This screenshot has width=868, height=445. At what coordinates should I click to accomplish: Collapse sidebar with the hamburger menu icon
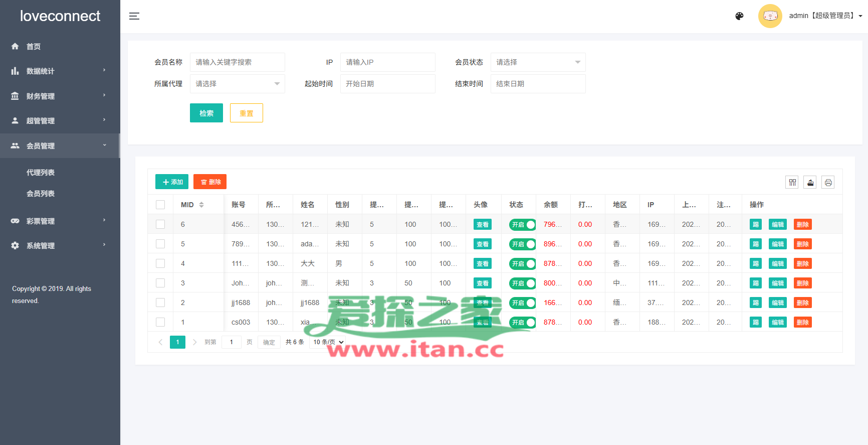click(x=134, y=16)
